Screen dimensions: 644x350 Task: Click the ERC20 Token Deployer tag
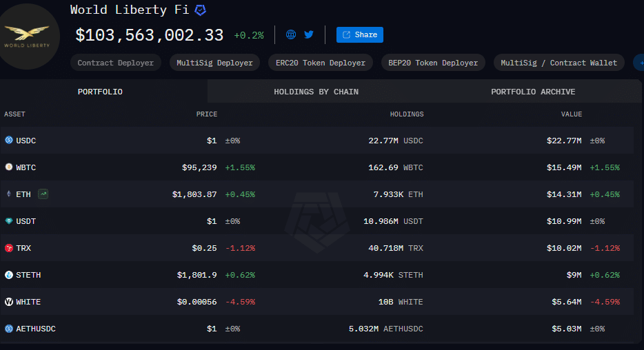pos(321,63)
